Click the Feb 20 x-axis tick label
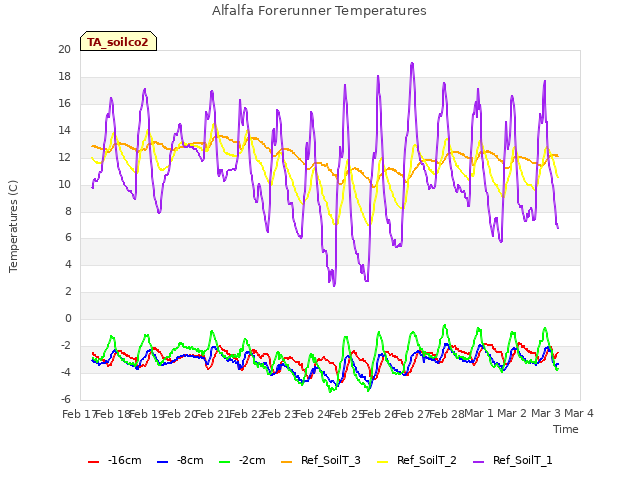 pyautogui.click(x=180, y=414)
